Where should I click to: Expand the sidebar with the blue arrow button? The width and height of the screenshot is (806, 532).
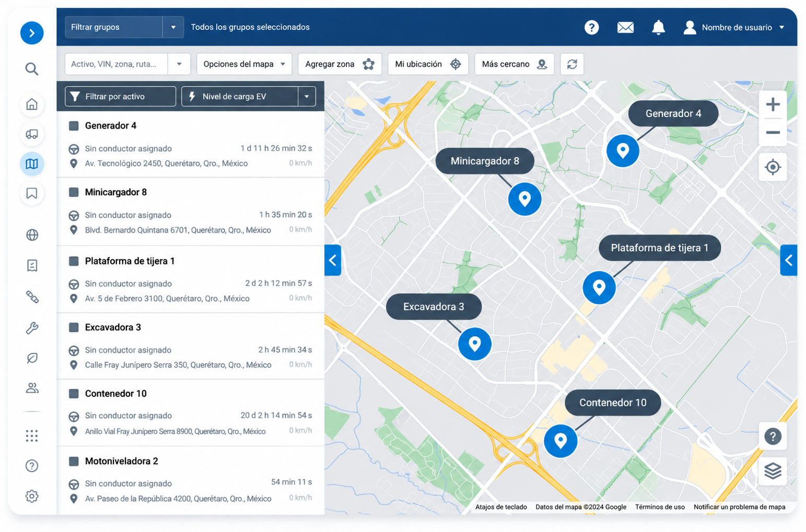tap(32, 33)
